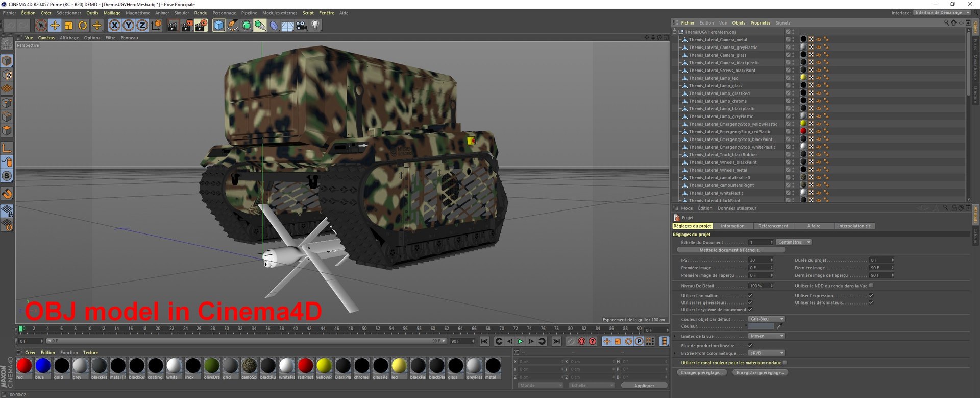This screenshot has width=980, height=398.
Task: Add a floor environment object
Action: tap(288, 25)
